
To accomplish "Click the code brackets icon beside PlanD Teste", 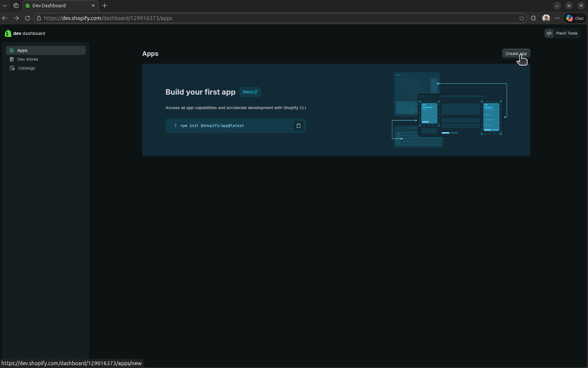I will tap(549, 33).
